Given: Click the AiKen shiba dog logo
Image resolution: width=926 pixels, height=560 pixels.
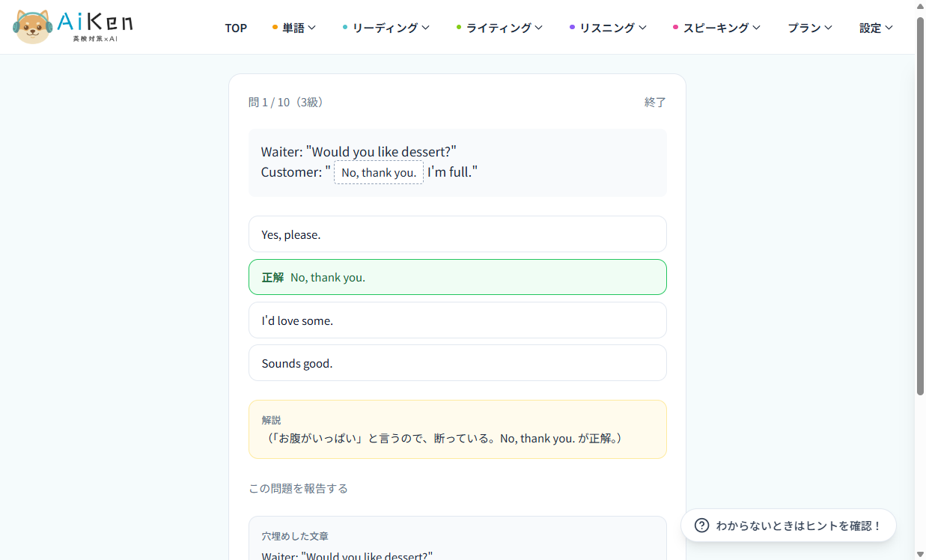Looking at the screenshot, I should 73,26.
